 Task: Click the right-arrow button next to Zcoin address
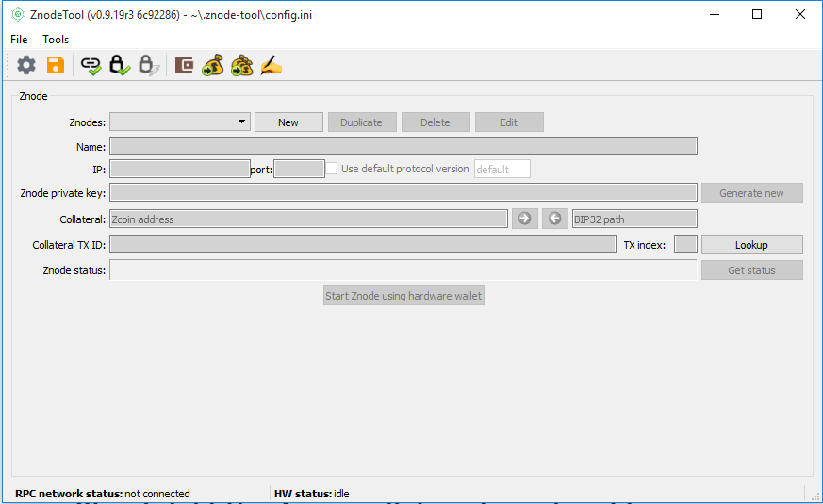point(524,219)
